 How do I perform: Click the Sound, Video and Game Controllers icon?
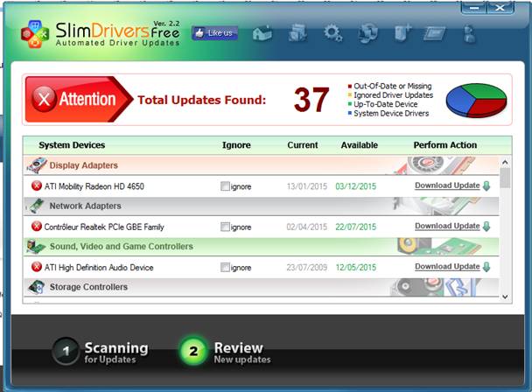[36, 247]
